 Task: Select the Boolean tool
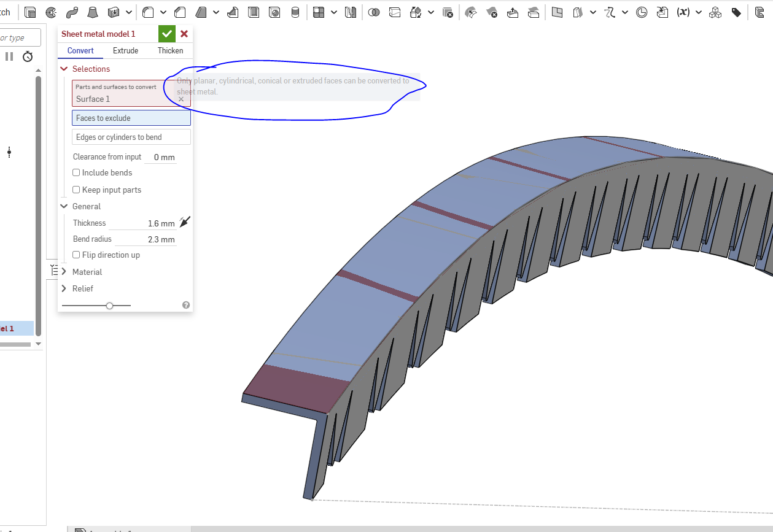[x=373, y=12]
